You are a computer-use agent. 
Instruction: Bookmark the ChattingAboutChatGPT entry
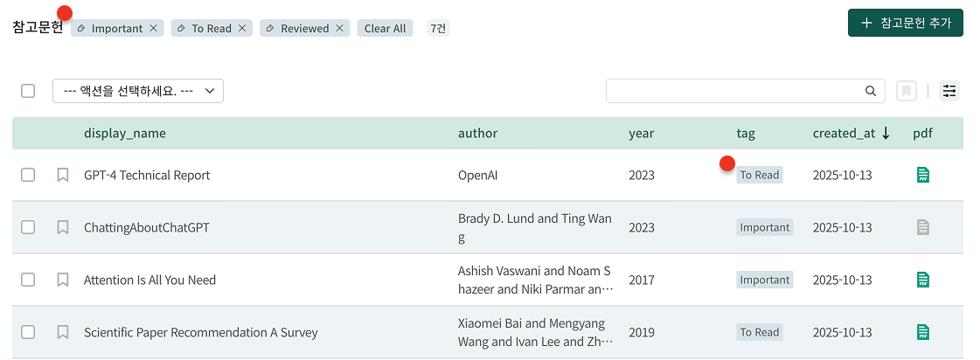coord(62,227)
